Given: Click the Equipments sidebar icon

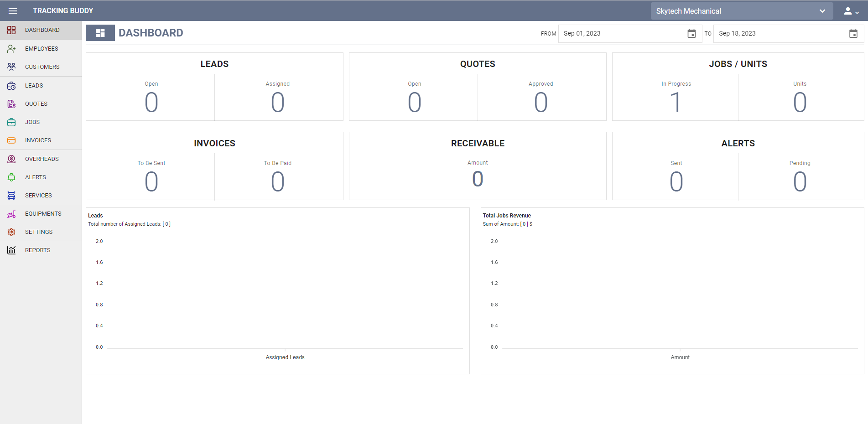Looking at the screenshot, I should tap(11, 214).
